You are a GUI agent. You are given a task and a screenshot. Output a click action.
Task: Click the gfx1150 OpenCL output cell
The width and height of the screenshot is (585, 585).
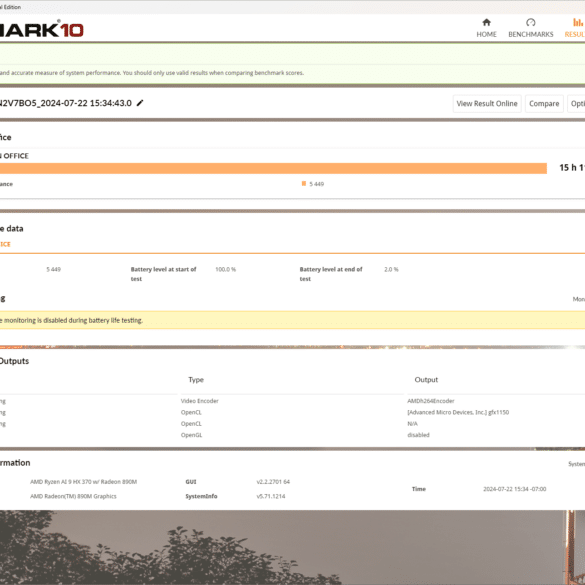click(458, 412)
